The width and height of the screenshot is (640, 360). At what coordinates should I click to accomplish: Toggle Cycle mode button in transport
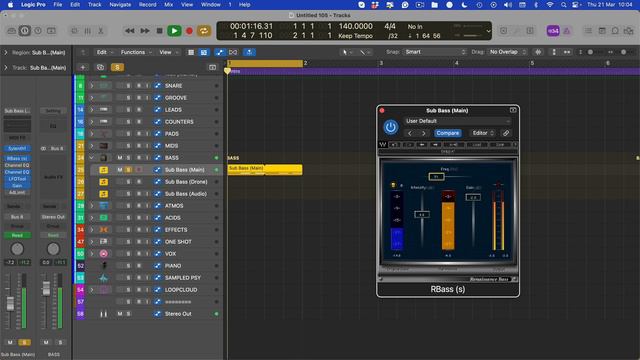click(x=204, y=31)
